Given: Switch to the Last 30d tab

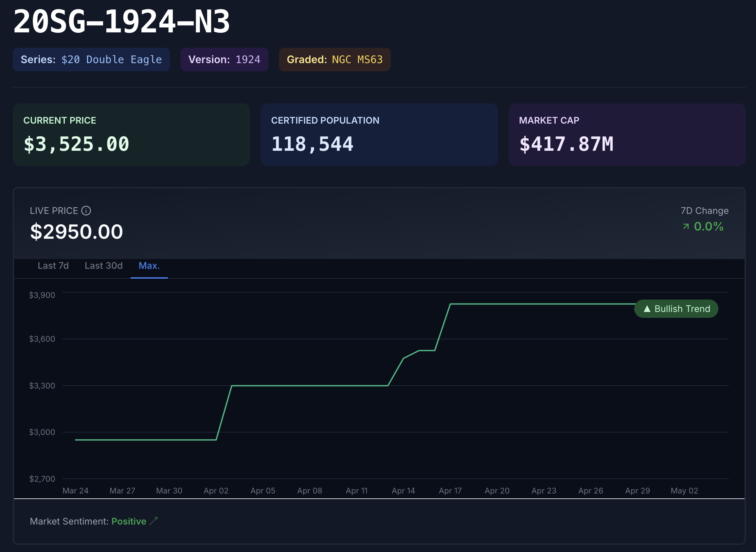Looking at the screenshot, I should (x=103, y=266).
